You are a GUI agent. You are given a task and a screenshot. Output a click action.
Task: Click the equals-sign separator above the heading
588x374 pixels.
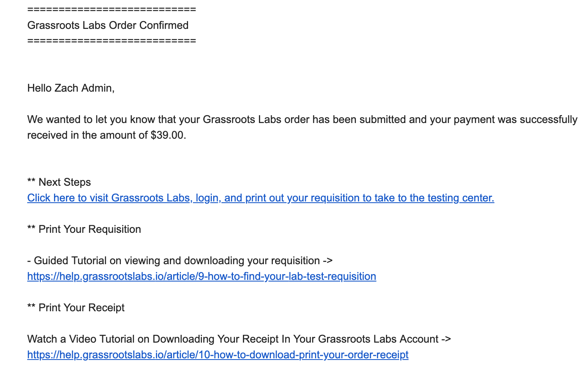point(112,9)
